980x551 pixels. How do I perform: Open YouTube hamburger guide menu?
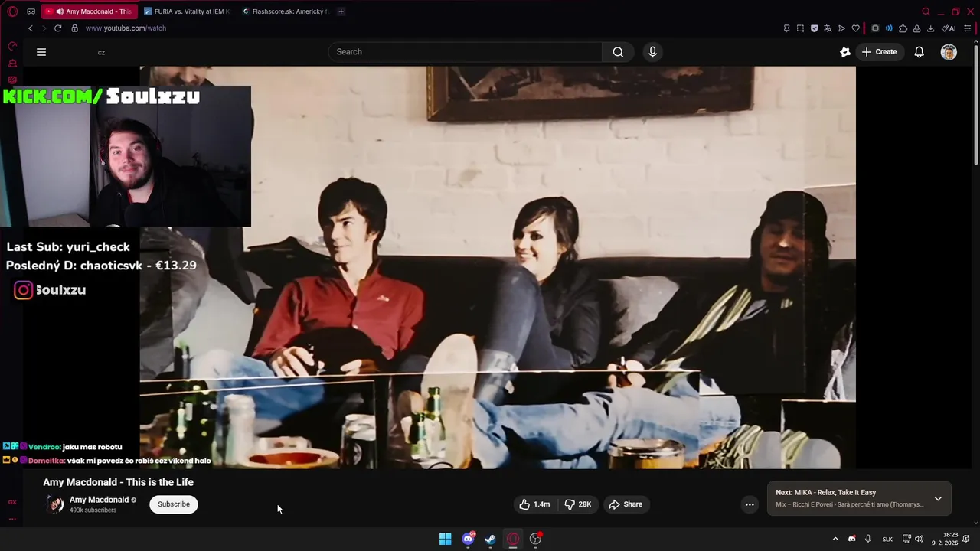[41, 52]
